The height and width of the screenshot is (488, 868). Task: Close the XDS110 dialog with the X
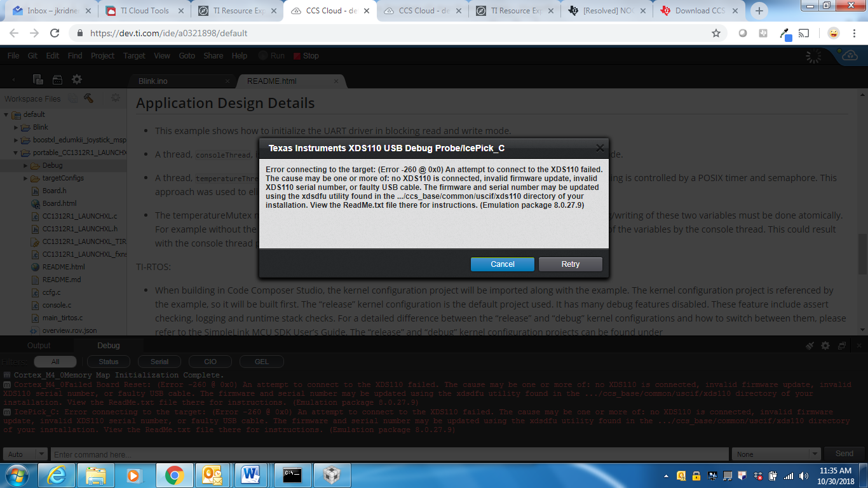coord(600,148)
